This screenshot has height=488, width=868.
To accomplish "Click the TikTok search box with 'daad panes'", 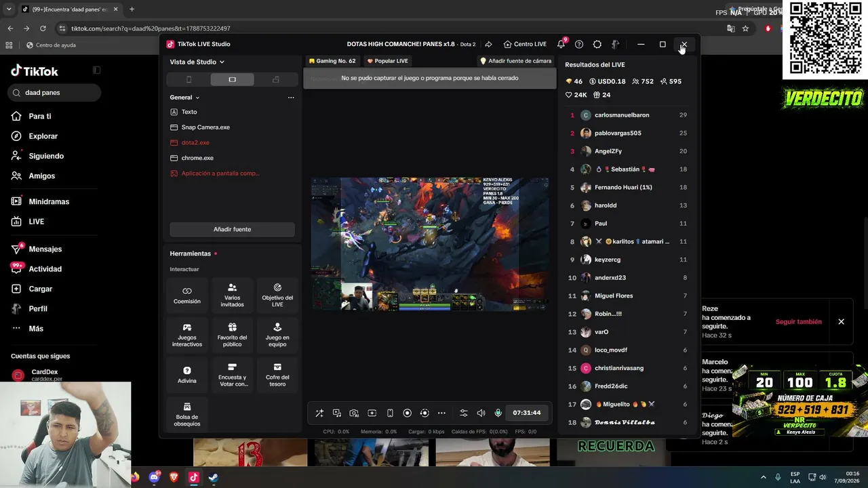I will click(x=55, y=93).
